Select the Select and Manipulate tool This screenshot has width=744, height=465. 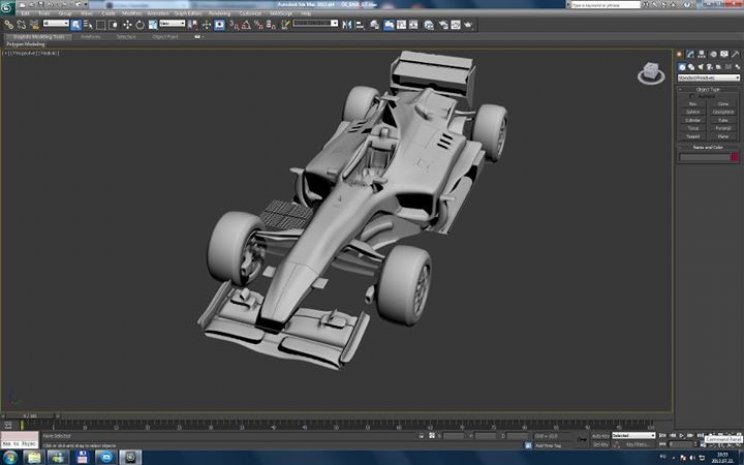(x=206, y=25)
